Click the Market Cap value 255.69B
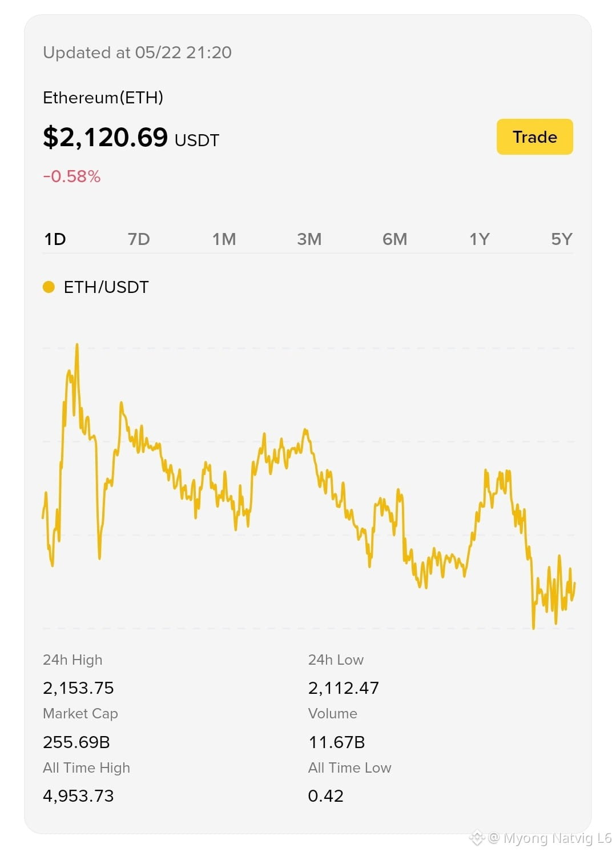This screenshot has width=616, height=852. coord(77,742)
